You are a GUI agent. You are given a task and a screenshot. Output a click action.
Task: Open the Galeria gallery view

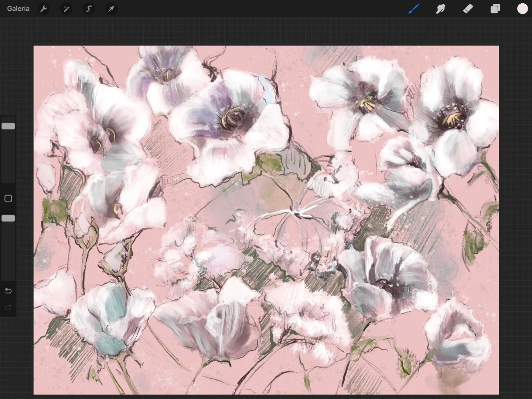(18, 9)
